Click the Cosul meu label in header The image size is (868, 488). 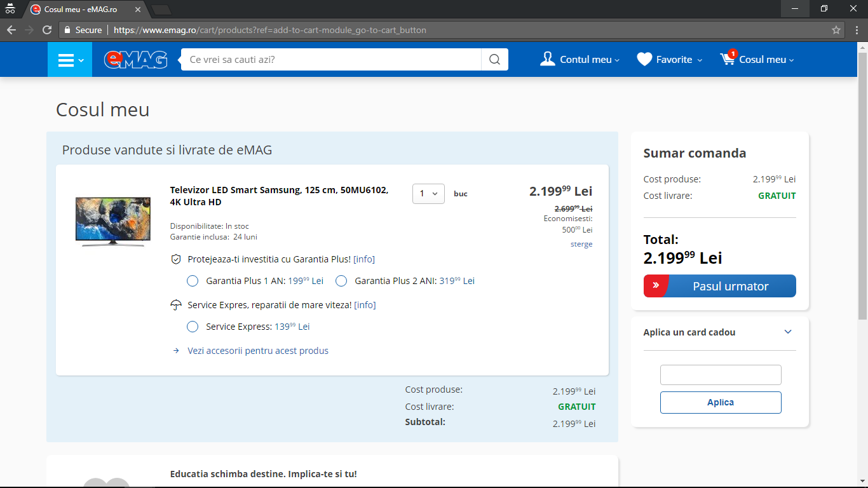[763, 60]
